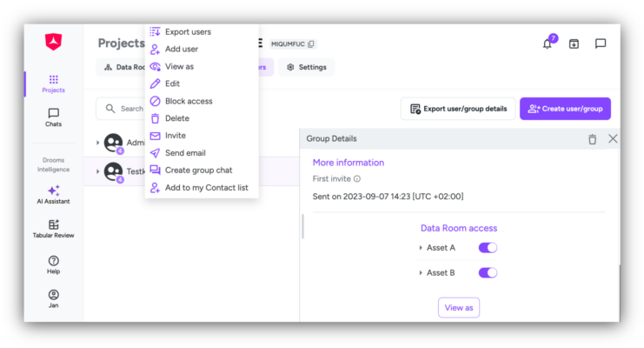Image resolution: width=644 pixels, height=348 pixels.
Task: Click the Group Details panel resize handle
Action: (303, 226)
